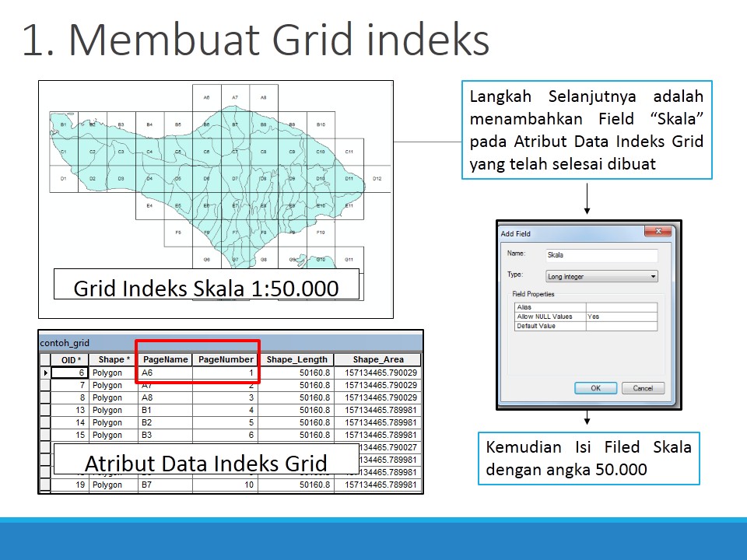Click the contoh_grid table title bar
747x560 pixels.
(62, 343)
